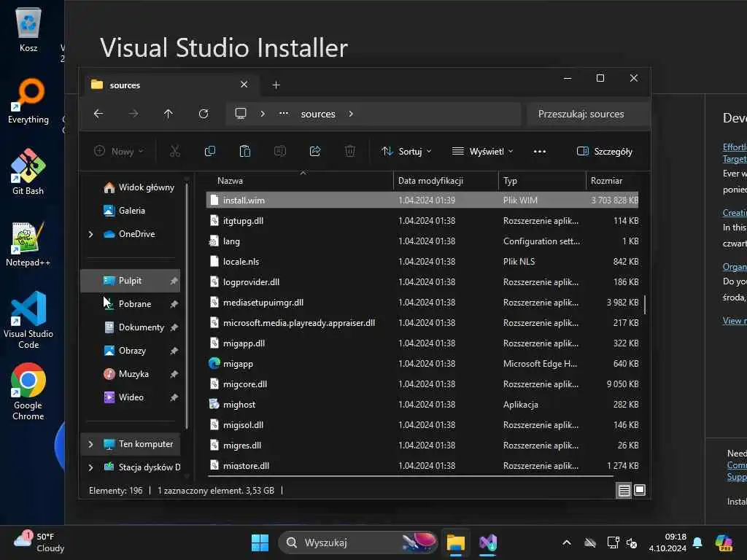Screen dimensions: 747x560
Task: Click the Delete trash icon
Action: [350, 152]
